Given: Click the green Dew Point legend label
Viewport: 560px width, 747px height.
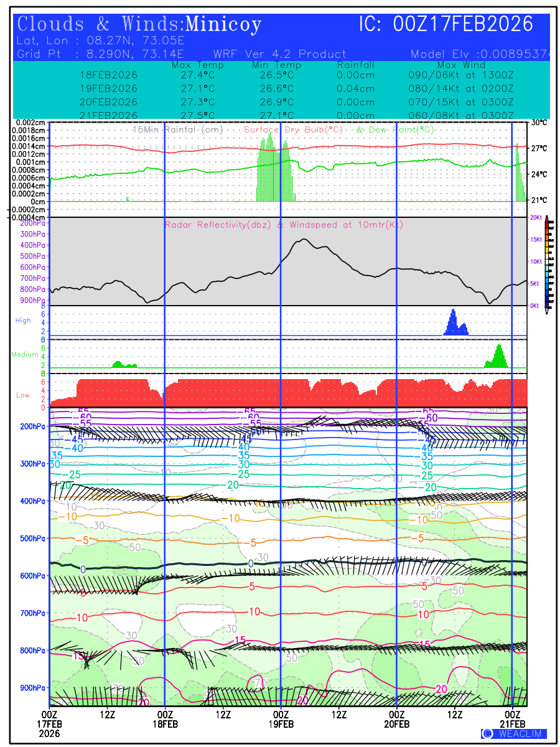Looking at the screenshot, I should tap(394, 129).
